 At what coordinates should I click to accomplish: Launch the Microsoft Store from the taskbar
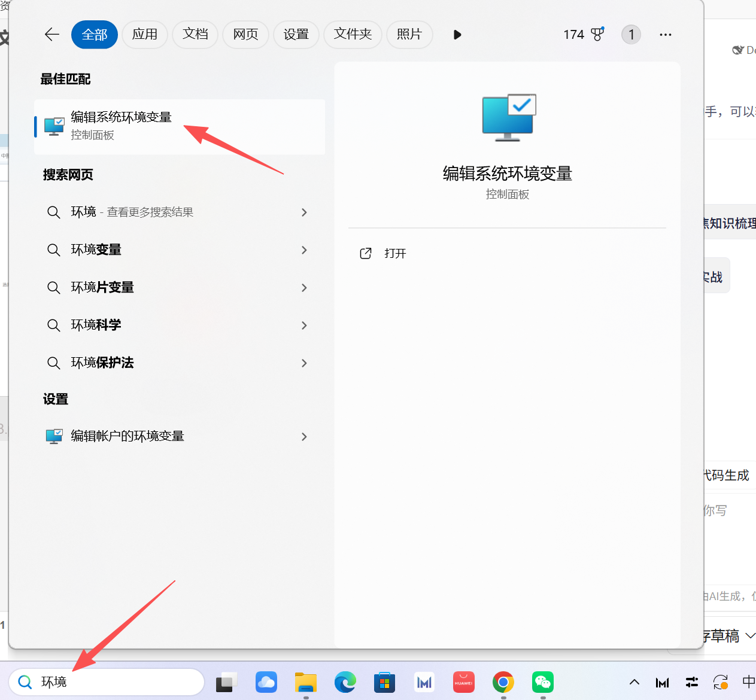click(x=384, y=682)
